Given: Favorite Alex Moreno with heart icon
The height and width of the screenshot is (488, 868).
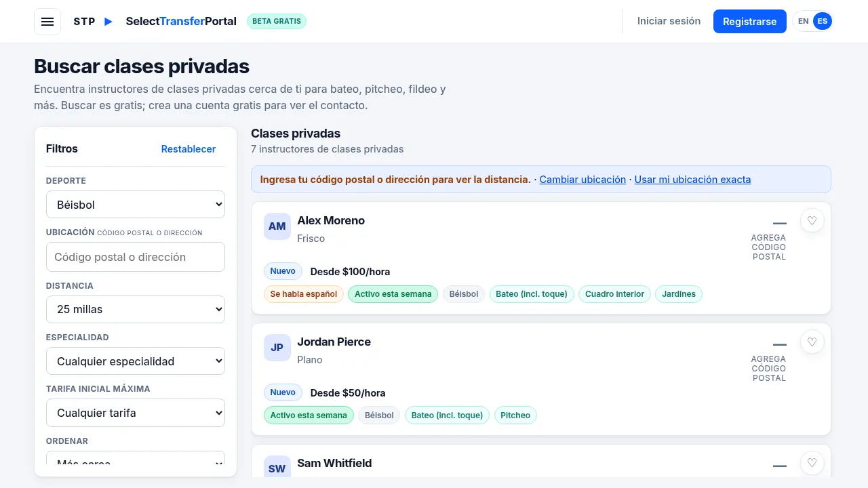Looking at the screenshot, I should [x=812, y=220].
